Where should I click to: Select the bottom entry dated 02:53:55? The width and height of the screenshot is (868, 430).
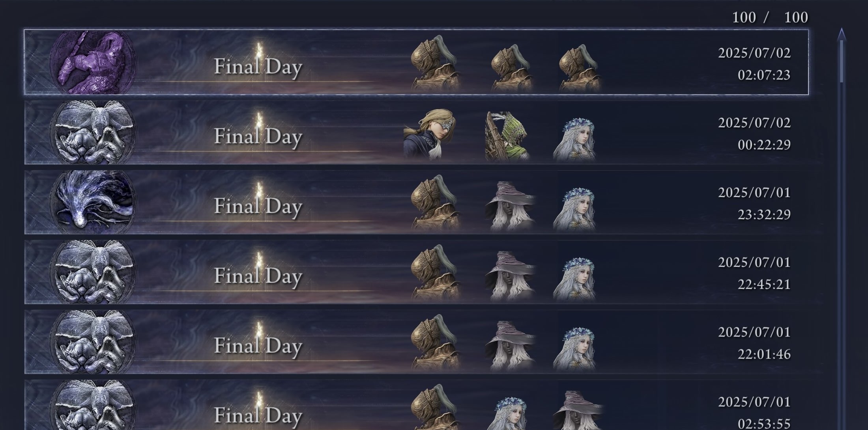coord(416,405)
